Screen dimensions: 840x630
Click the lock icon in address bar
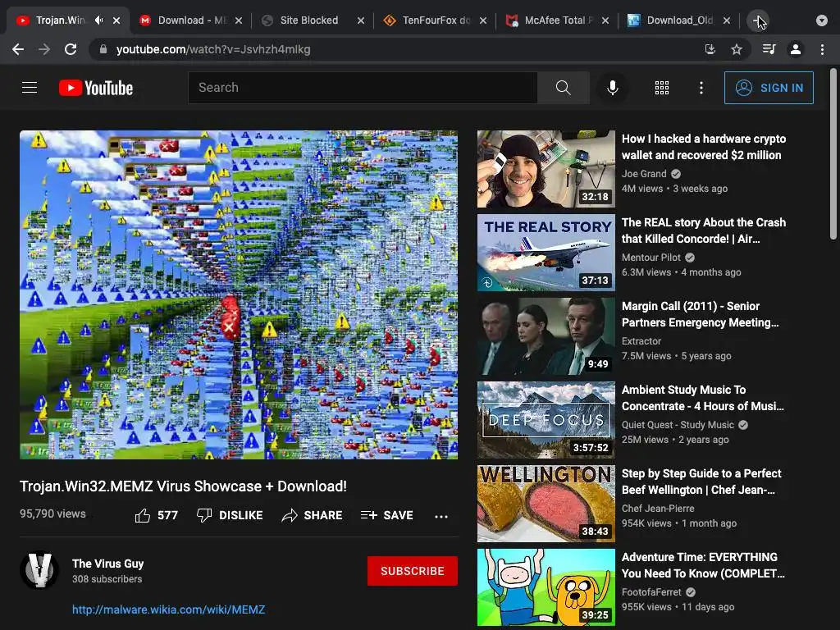pos(104,49)
